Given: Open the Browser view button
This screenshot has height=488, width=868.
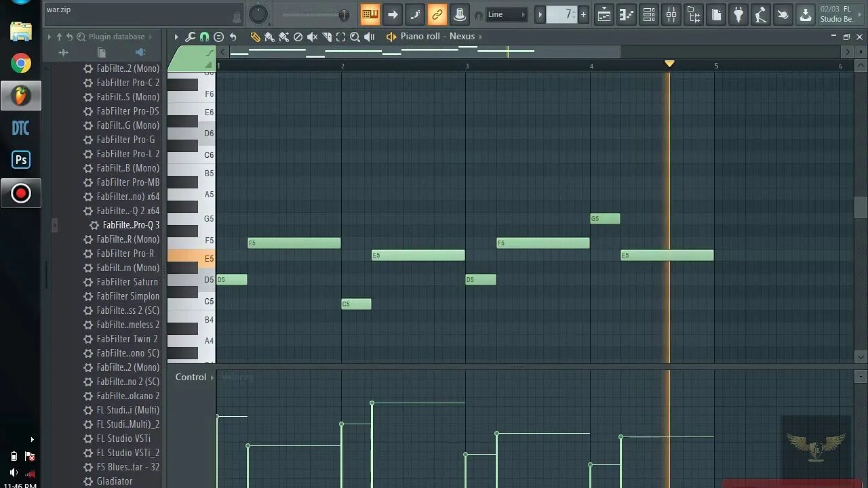Looking at the screenshot, I should [694, 14].
